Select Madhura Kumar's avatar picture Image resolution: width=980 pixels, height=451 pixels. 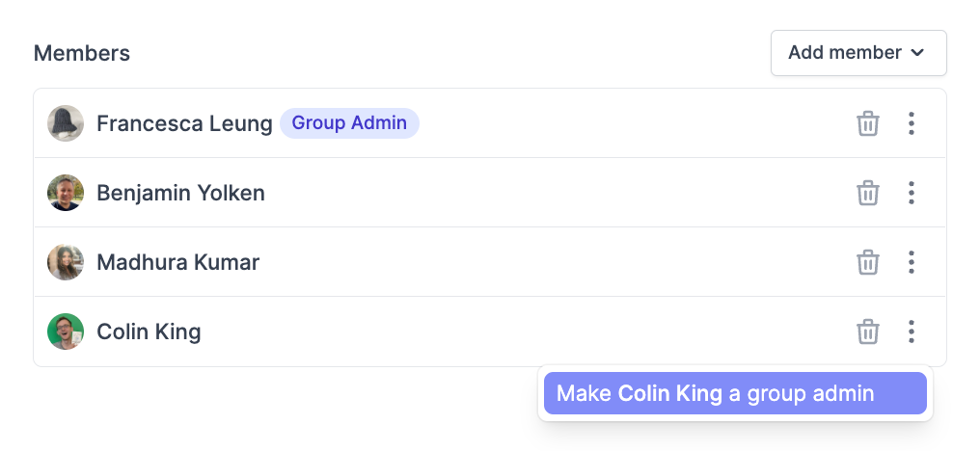tap(66, 262)
